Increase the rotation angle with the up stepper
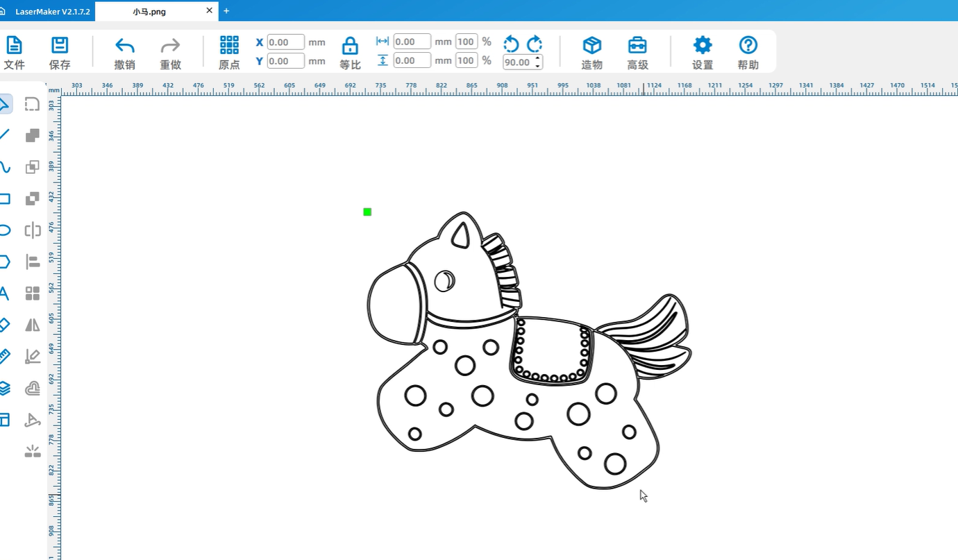The height and width of the screenshot is (560, 958). (537, 58)
